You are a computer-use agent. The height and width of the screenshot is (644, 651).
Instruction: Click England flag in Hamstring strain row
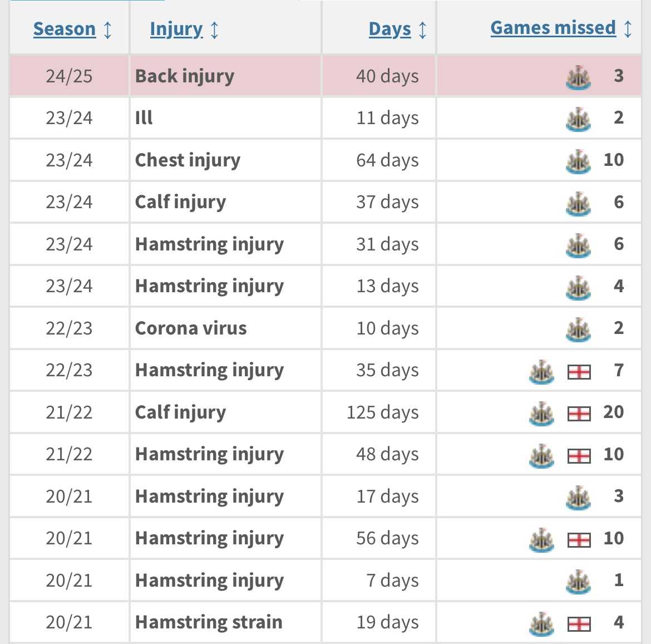coord(579,624)
